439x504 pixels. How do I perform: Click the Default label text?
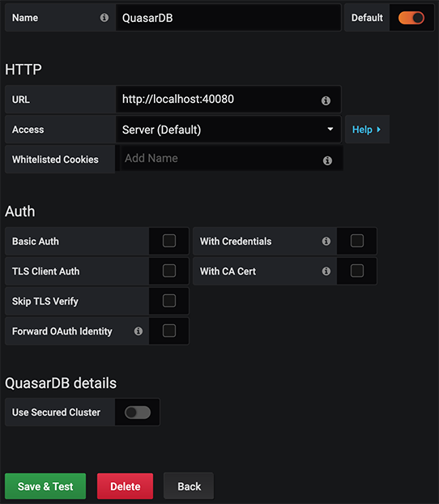(x=367, y=18)
